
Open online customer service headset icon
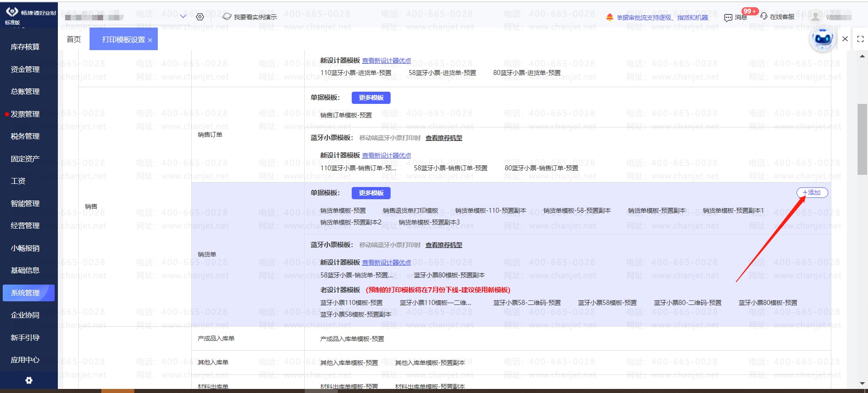click(x=764, y=16)
